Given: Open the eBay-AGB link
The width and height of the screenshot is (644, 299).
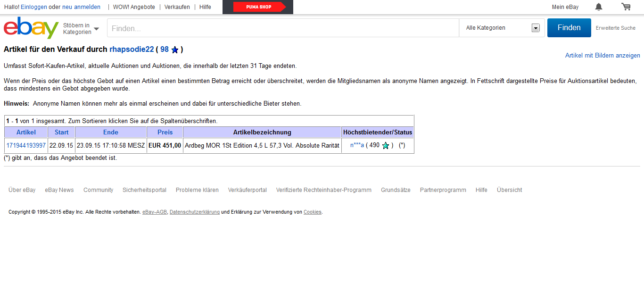Looking at the screenshot, I should tap(155, 212).
